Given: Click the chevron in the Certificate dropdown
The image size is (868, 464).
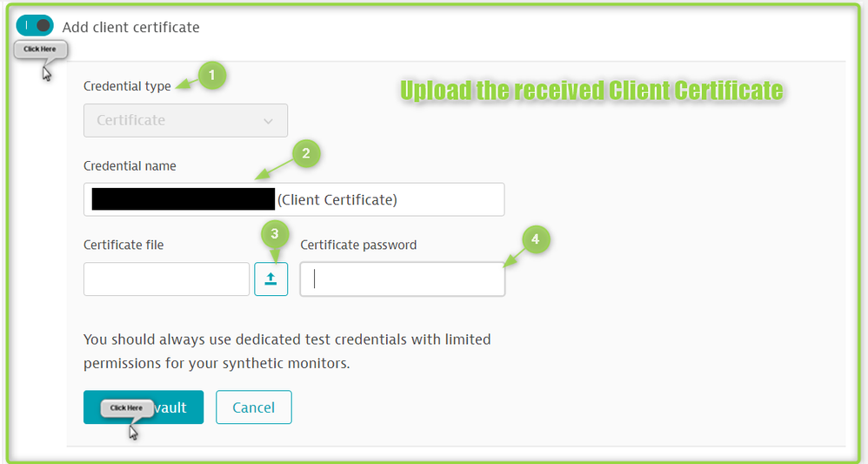Looking at the screenshot, I should [x=268, y=121].
